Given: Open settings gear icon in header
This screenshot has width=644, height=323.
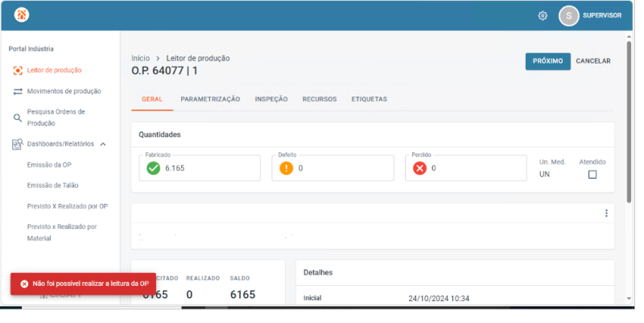Looking at the screenshot, I should pyautogui.click(x=543, y=15).
